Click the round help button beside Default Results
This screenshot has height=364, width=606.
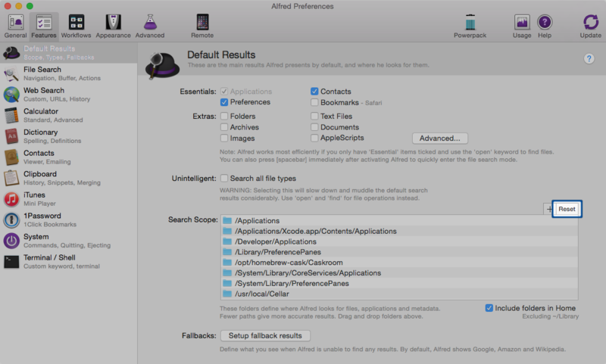589,59
